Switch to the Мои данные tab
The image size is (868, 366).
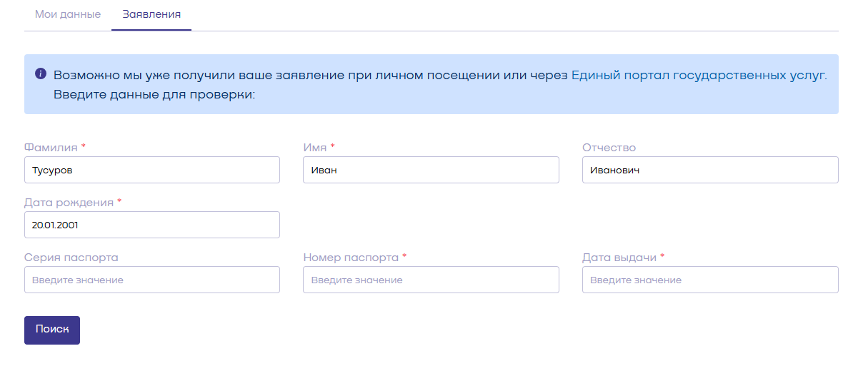coord(68,14)
